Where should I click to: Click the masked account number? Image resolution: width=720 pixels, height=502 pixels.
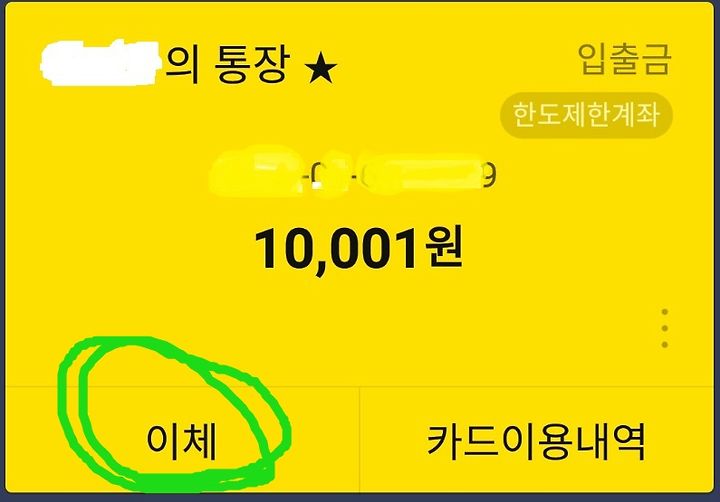pos(353,174)
